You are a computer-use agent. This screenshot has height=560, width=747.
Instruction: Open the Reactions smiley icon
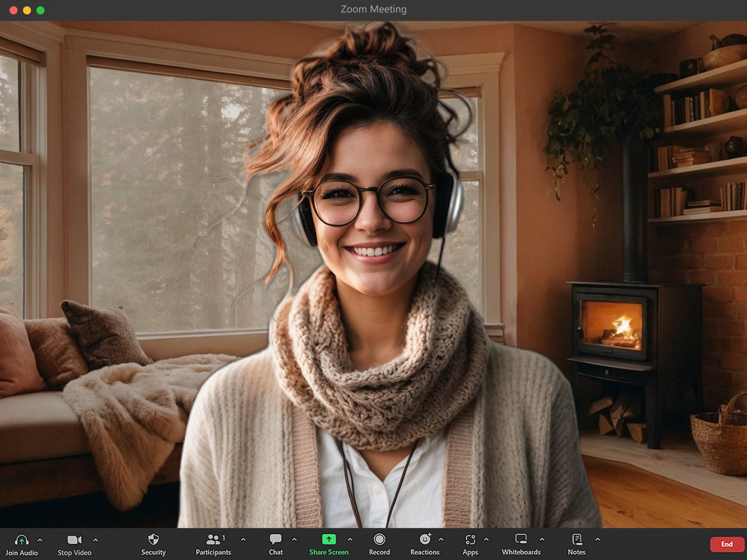pyautogui.click(x=425, y=539)
